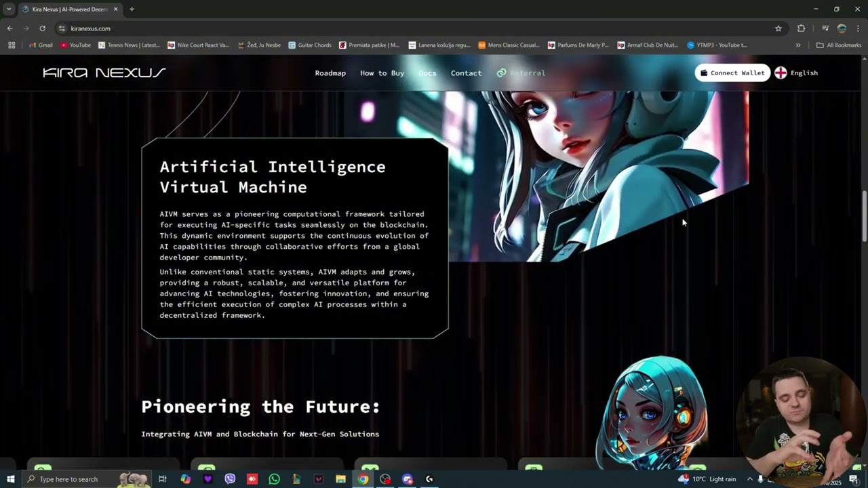Viewport: 868px width, 488px height.
Task: Open Viber from the taskbar
Action: 230,479
